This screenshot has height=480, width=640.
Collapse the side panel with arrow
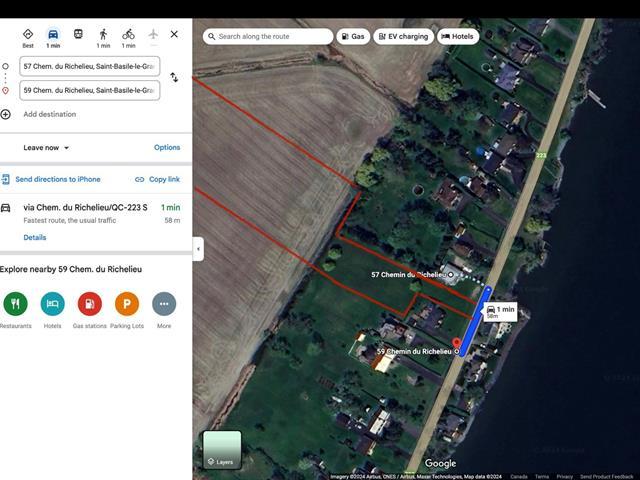(198, 249)
